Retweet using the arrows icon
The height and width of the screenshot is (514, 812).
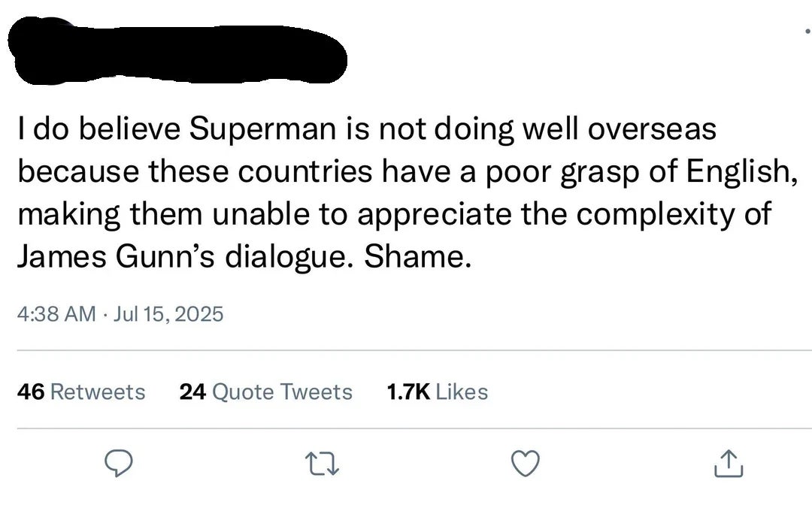[x=322, y=463]
